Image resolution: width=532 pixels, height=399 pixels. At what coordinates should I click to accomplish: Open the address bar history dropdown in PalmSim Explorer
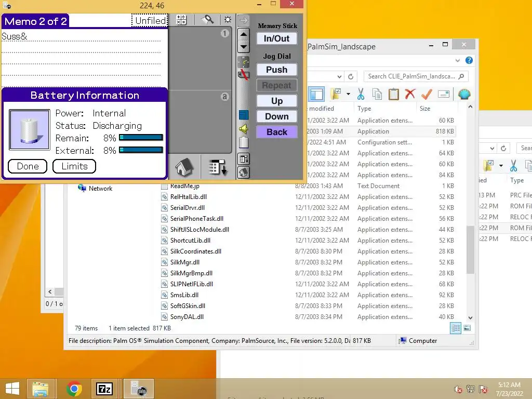pos(339,77)
